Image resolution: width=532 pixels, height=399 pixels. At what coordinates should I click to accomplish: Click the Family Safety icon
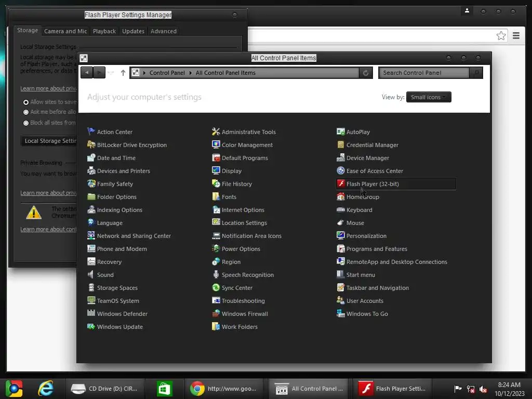(x=91, y=183)
